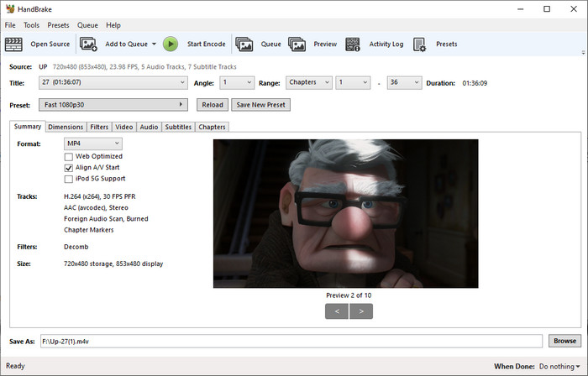Click the video preview thumbnail

tap(346, 213)
